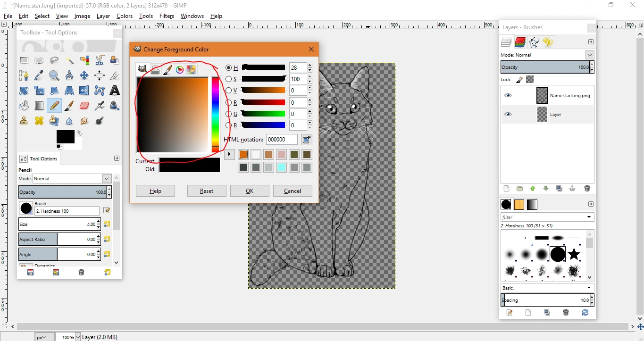Open the pencil Mode dropdown in Tool Options
The width and height of the screenshot is (644, 341).
[107, 179]
